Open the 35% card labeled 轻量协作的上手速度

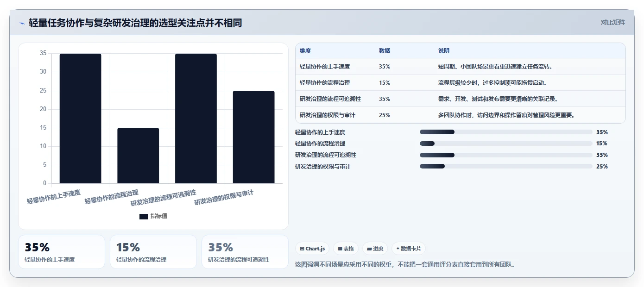tap(62, 252)
